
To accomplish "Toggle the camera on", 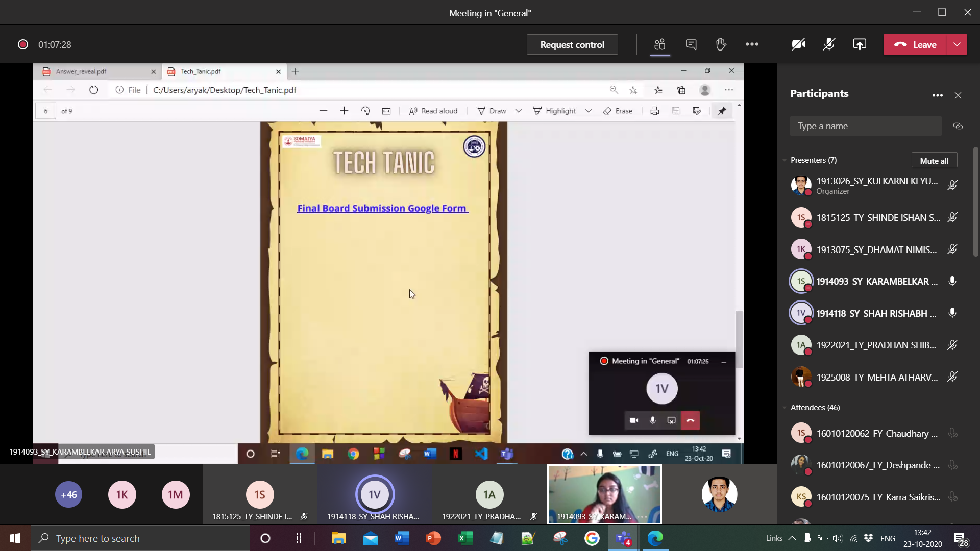I will click(x=798, y=44).
